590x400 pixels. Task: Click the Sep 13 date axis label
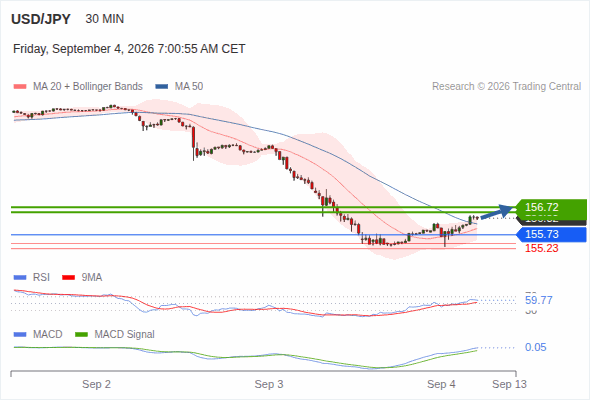click(x=509, y=384)
